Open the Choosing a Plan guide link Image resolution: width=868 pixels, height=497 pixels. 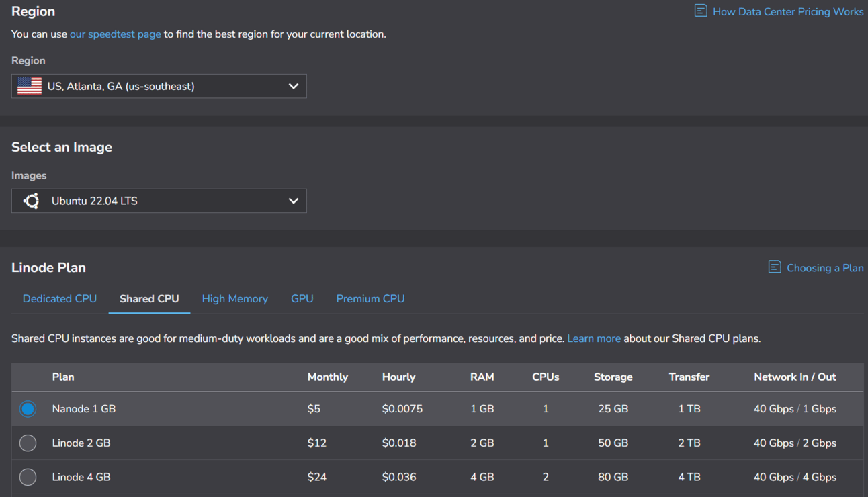(824, 268)
